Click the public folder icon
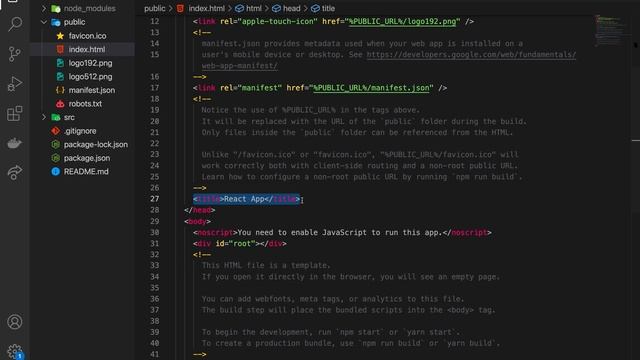 [x=56, y=22]
